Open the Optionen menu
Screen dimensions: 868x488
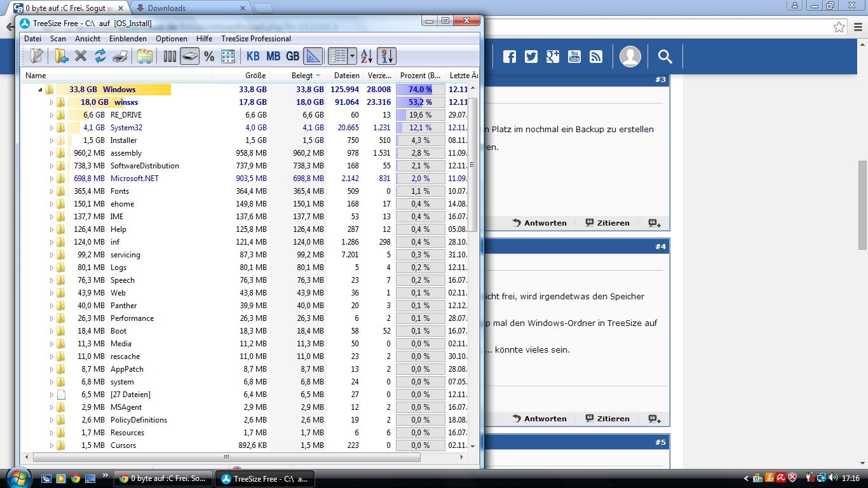coord(172,39)
